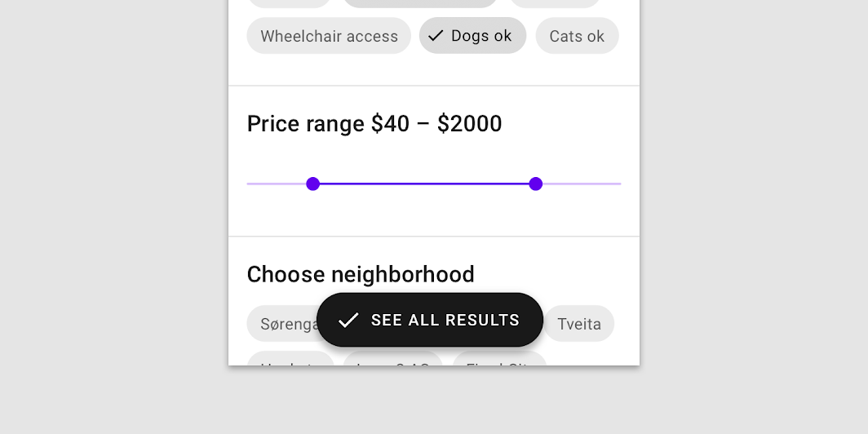Click the cut-off chip above Cats ok
Screen dimensions: 868x434
pyautogui.click(x=555, y=3)
